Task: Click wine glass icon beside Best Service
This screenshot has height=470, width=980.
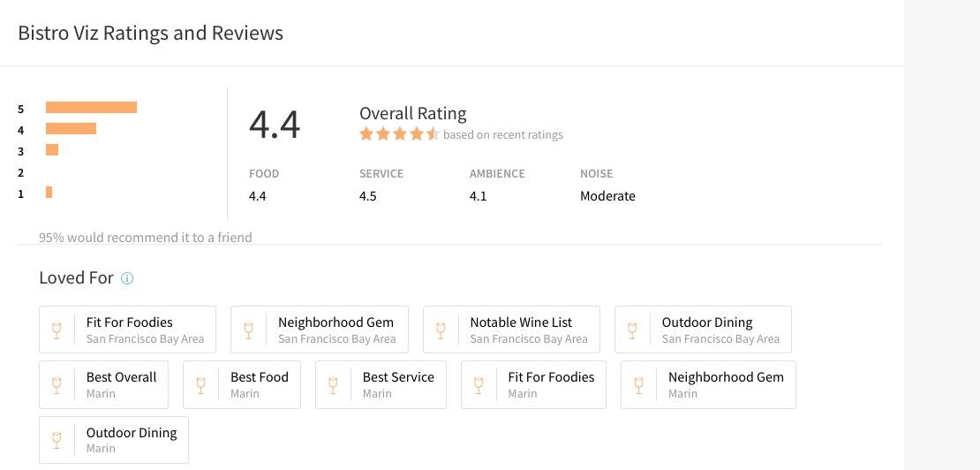Action: [x=333, y=385]
